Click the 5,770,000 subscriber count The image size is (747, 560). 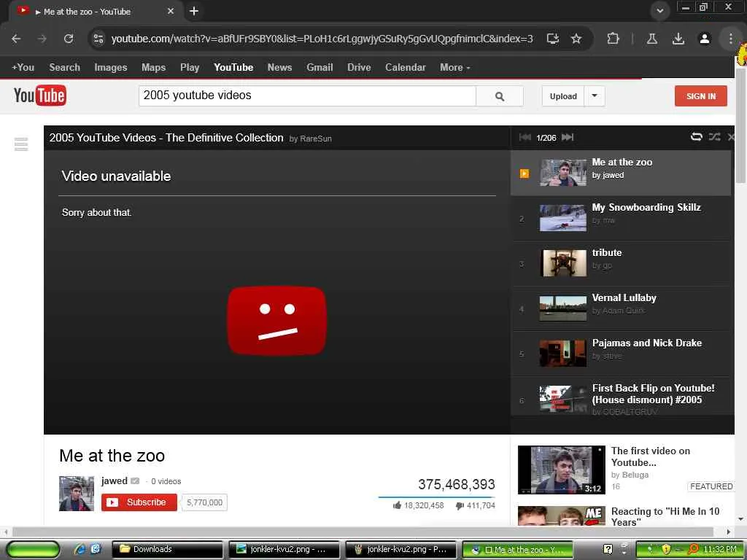204,502
